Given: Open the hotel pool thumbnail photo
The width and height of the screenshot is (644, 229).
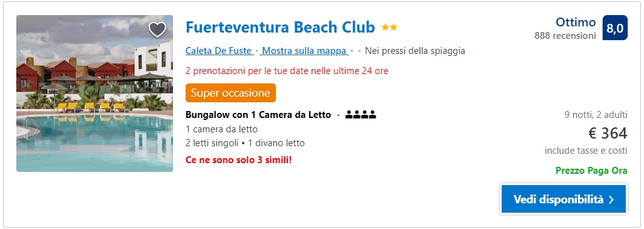Looking at the screenshot, I should pyautogui.click(x=95, y=93).
